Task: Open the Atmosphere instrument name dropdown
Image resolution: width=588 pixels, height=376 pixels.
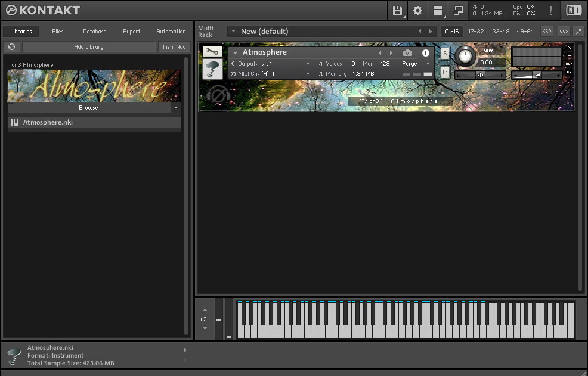Action: tap(235, 53)
